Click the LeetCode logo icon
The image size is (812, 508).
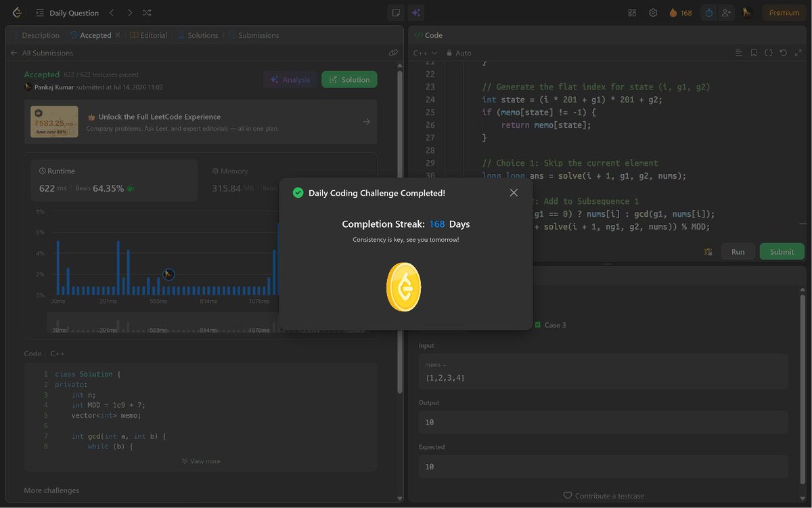click(17, 12)
